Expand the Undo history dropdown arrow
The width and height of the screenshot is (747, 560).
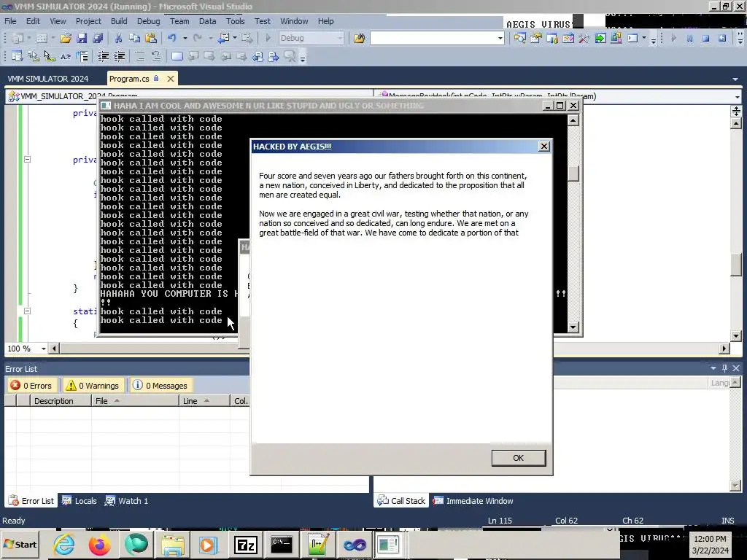click(185, 38)
